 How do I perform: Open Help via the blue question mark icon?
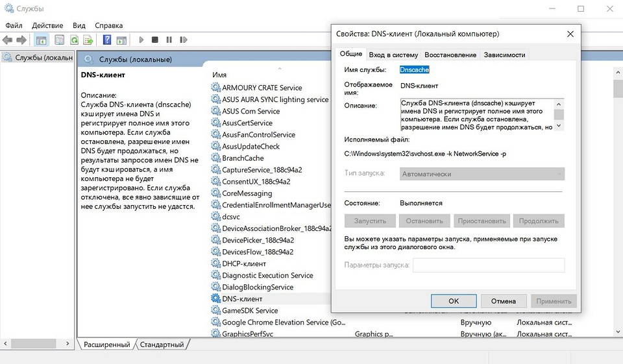106,40
